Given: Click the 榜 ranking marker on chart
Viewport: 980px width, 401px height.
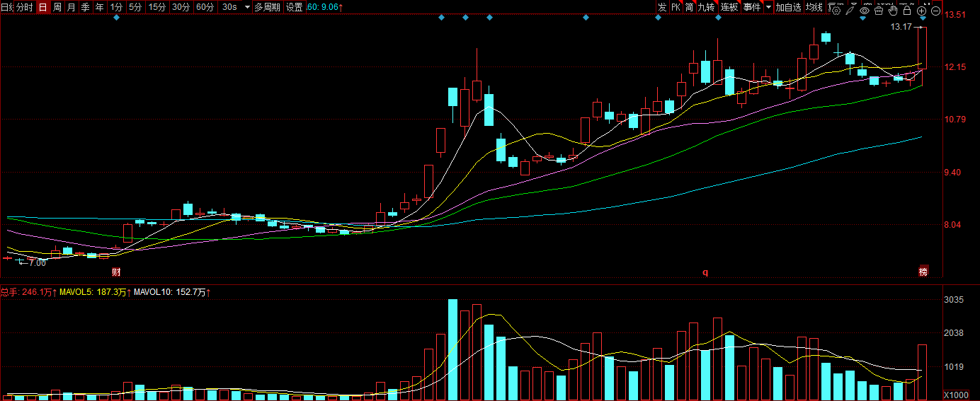Looking at the screenshot, I should point(923,272).
